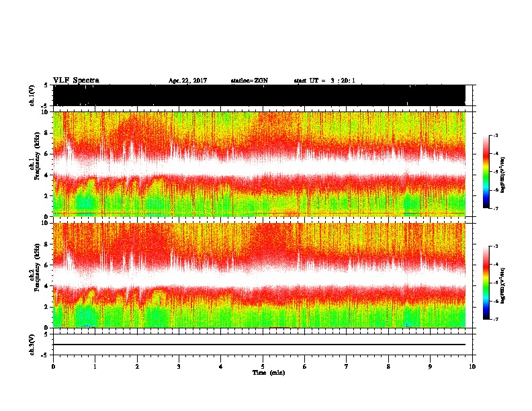Click the ch.2 color bar PSD unit label
The image size is (532, 411).
click(503, 285)
